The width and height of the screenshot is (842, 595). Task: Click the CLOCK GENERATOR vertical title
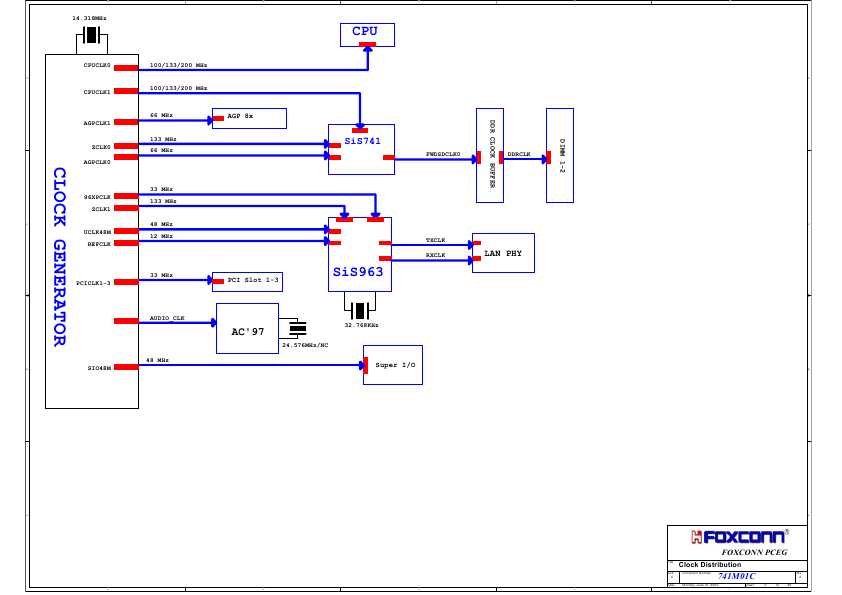point(60,257)
